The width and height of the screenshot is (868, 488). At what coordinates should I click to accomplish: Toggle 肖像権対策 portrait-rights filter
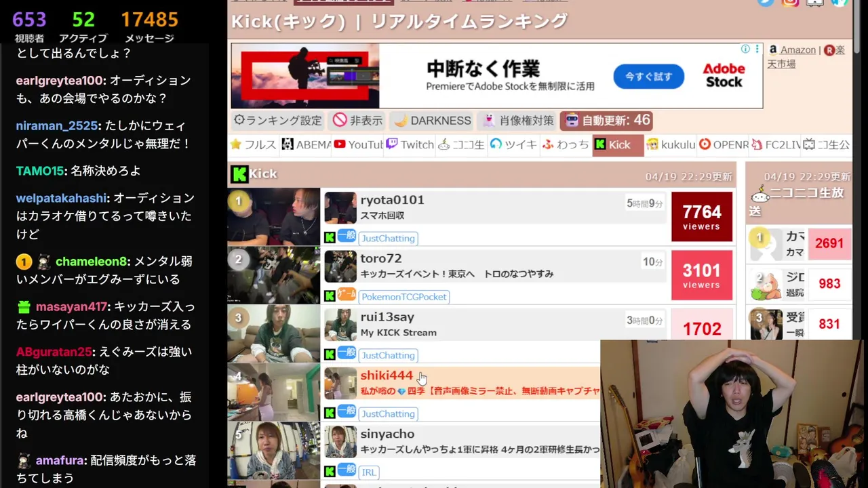pyautogui.click(x=517, y=121)
